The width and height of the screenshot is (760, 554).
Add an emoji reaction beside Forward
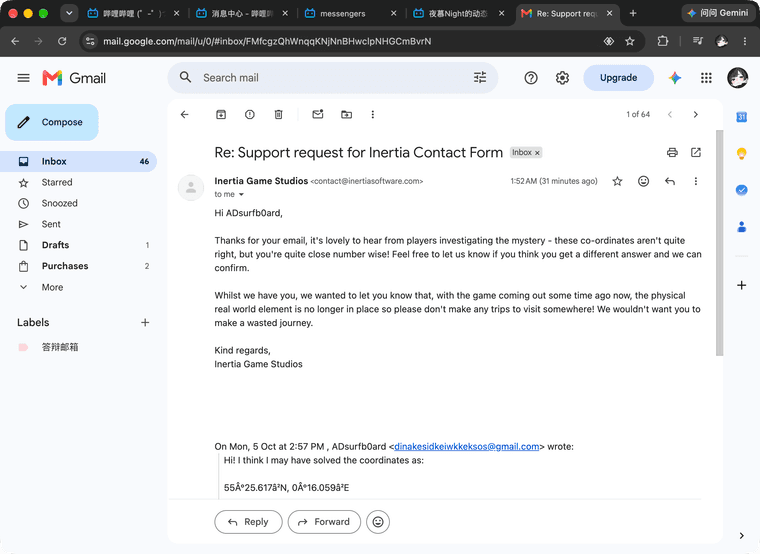tap(378, 522)
